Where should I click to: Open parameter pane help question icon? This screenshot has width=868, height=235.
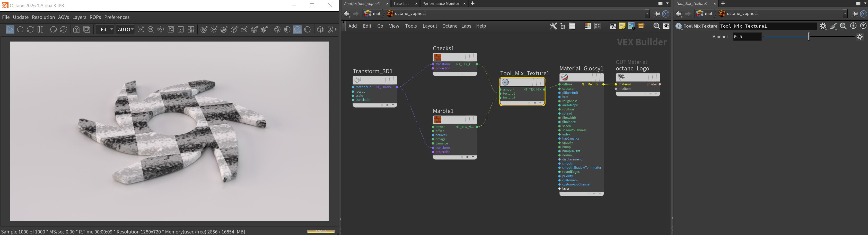[x=863, y=26]
